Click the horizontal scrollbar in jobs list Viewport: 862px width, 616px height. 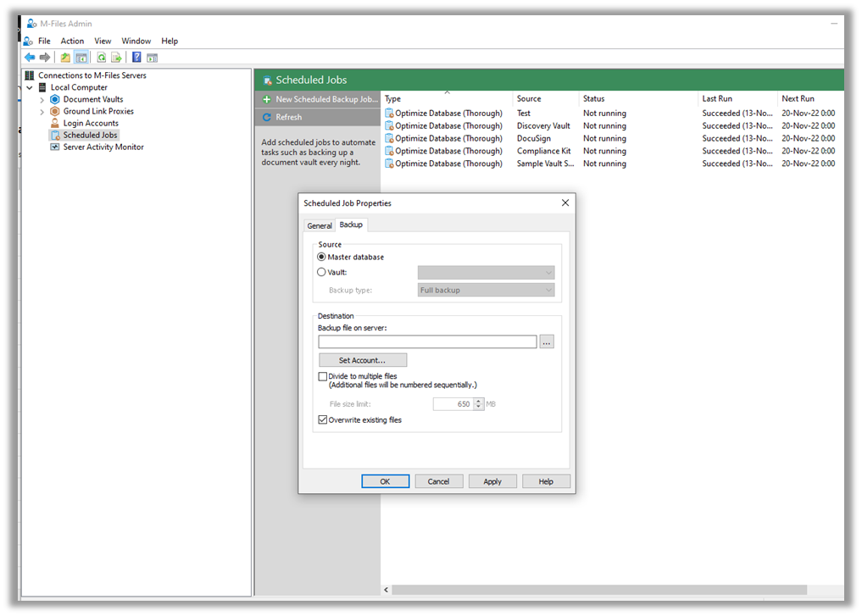[x=599, y=590]
